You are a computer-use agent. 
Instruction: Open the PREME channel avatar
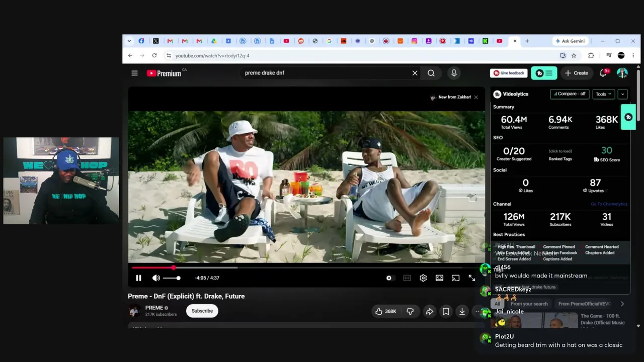134,311
